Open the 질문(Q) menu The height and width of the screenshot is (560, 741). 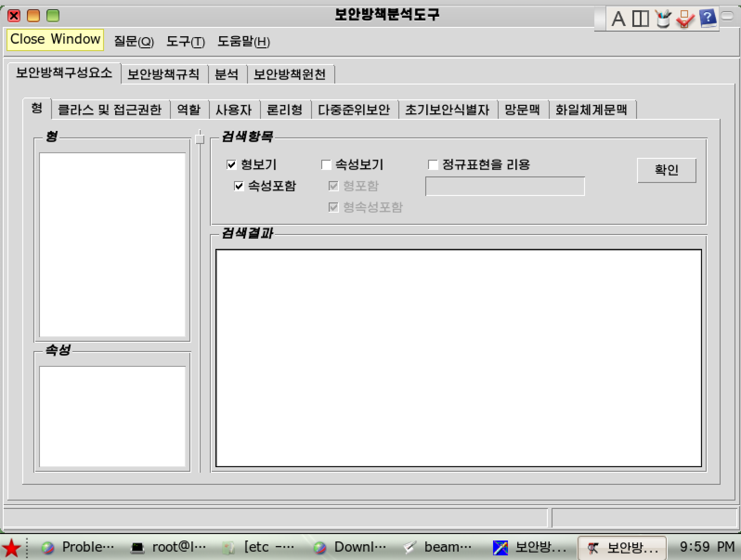click(134, 41)
